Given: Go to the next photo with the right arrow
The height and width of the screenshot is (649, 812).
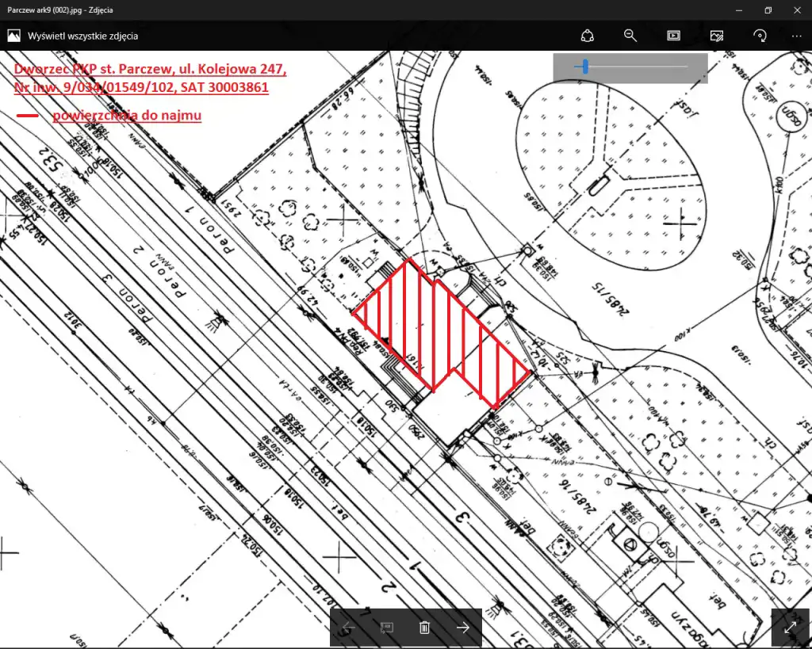Looking at the screenshot, I should pyautogui.click(x=463, y=628).
